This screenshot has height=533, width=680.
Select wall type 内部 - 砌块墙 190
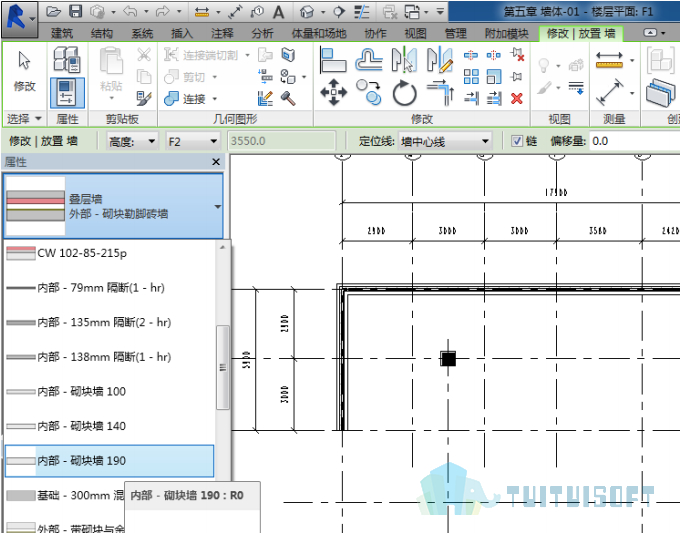coord(109,461)
